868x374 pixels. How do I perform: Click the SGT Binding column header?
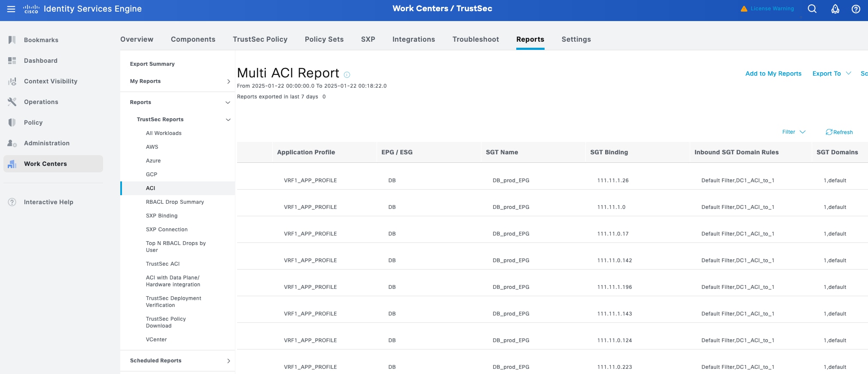click(609, 152)
